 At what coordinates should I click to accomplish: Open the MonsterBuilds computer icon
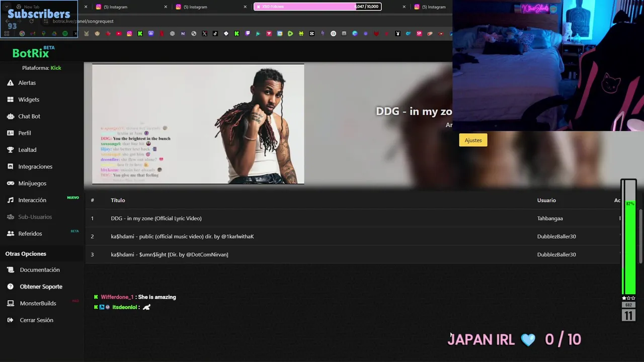tap(10, 303)
